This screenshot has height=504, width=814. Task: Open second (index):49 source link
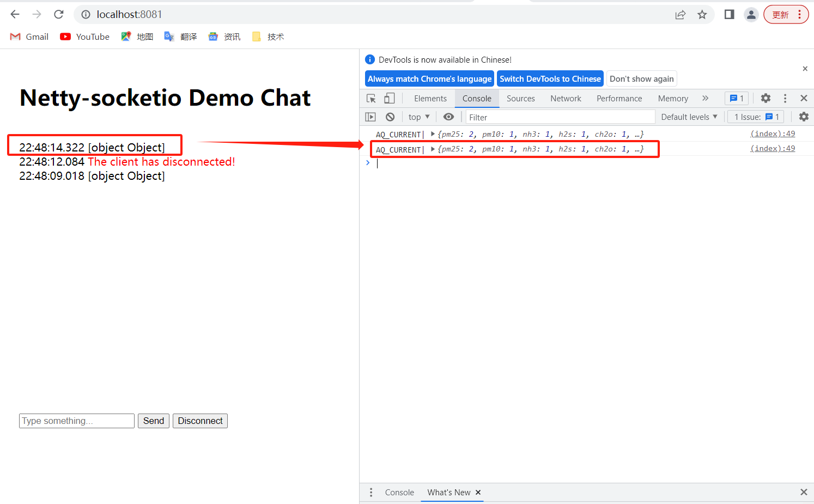pyautogui.click(x=773, y=148)
